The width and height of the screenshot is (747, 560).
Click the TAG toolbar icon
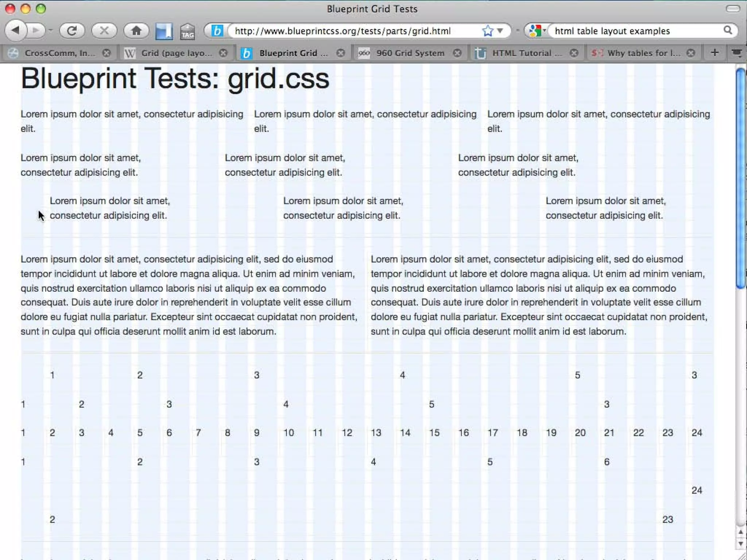click(187, 32)
